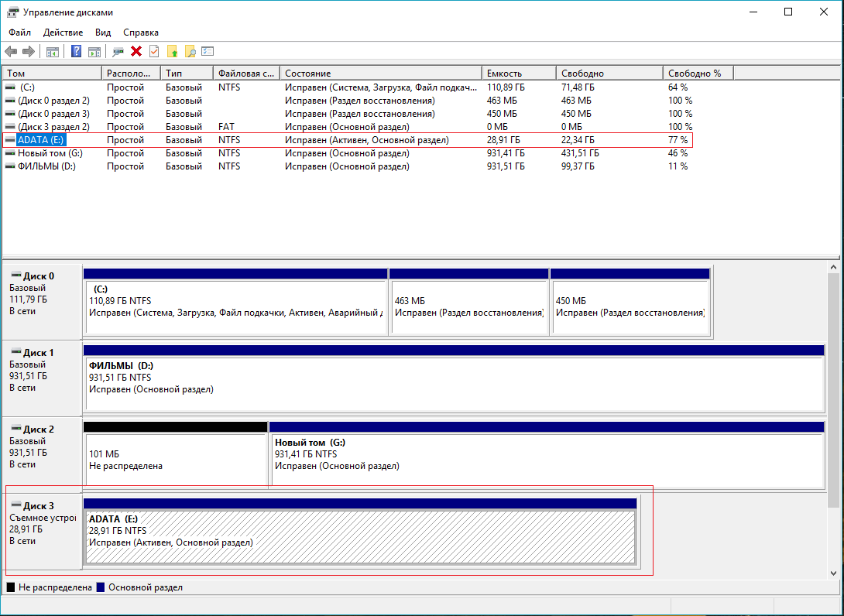The image size is (844, 616).
Task: Sort volumes by the Емкость column header
Action: pos(519,73)
